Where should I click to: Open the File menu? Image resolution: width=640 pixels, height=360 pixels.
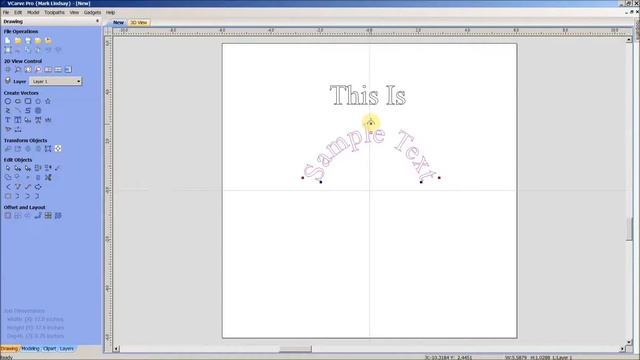[6, 12]
